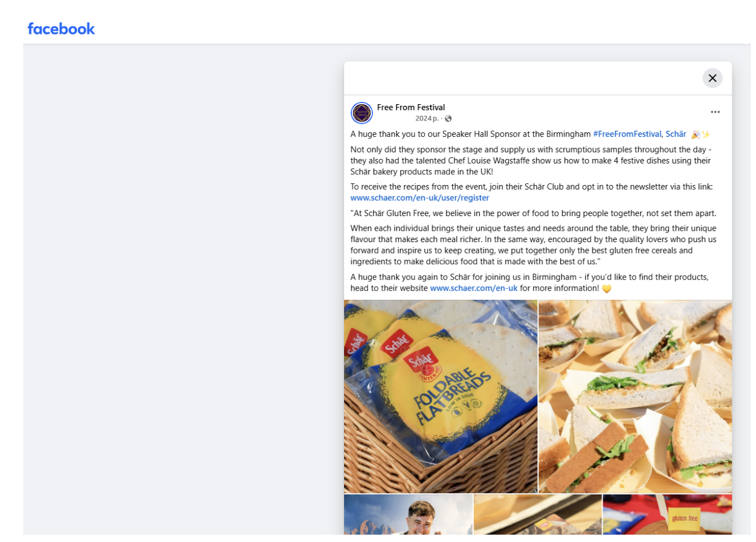Open the gluten free label photo
The height and width of the screenshot is (542, 756).
667,514
